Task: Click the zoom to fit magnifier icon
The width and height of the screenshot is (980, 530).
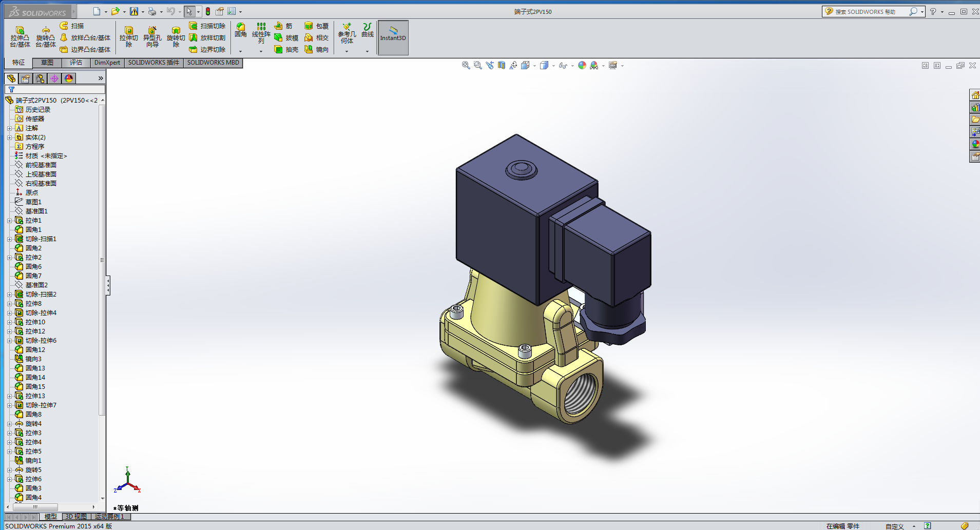Action: 466,66
